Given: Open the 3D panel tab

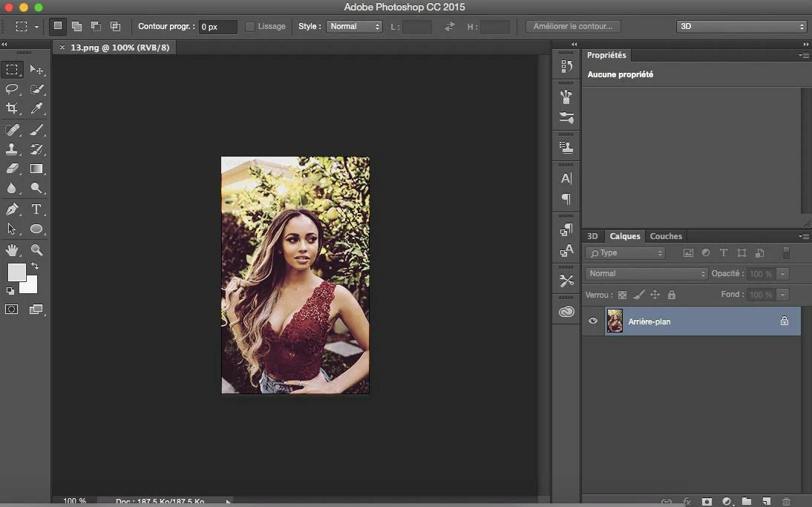Looking at the screenshot, I should 592,236.
